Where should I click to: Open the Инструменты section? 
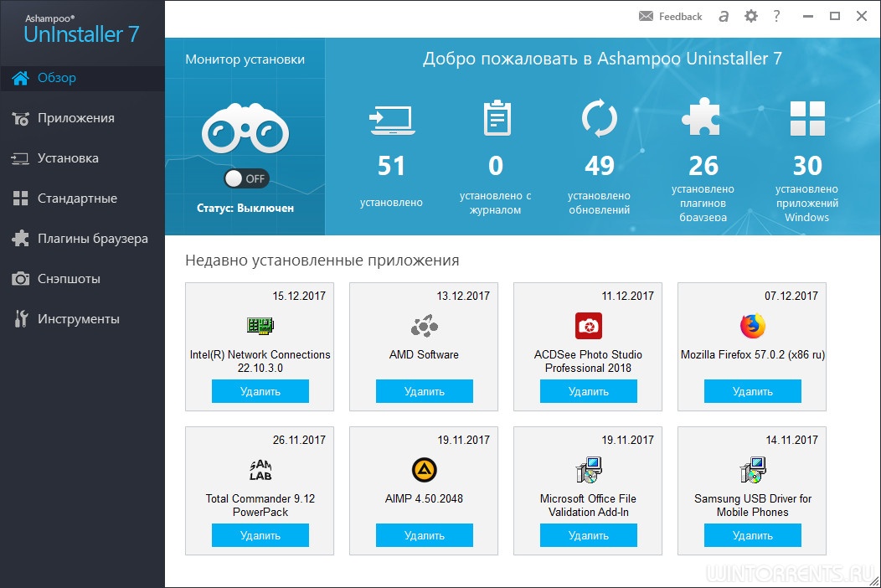[82, 319]
